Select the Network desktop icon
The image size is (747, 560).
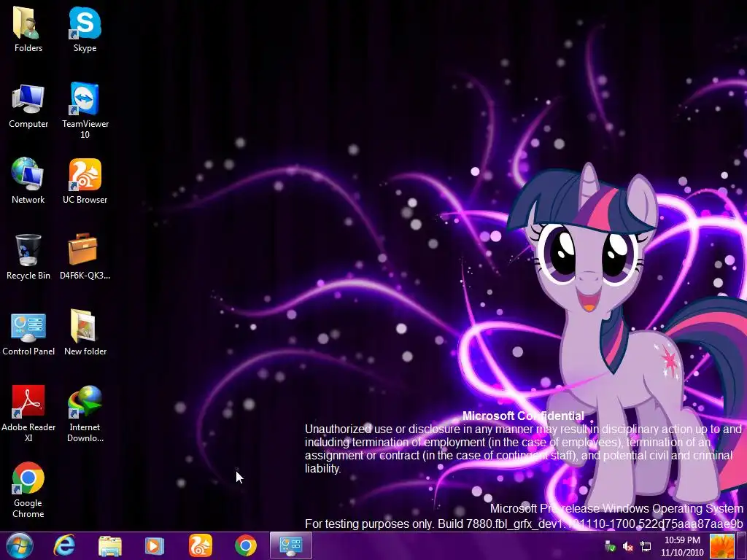point(28,181)
